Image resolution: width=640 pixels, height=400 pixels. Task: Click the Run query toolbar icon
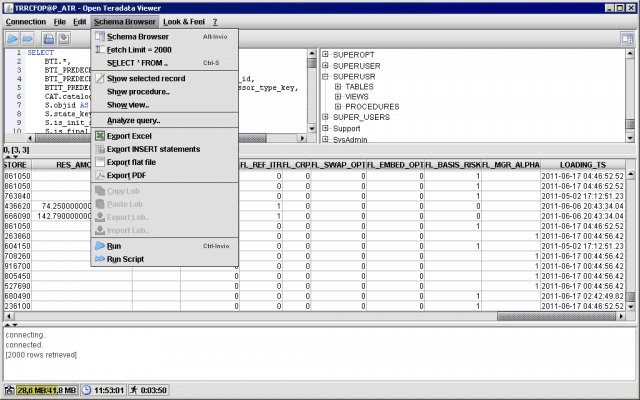[x=12, y=39]
